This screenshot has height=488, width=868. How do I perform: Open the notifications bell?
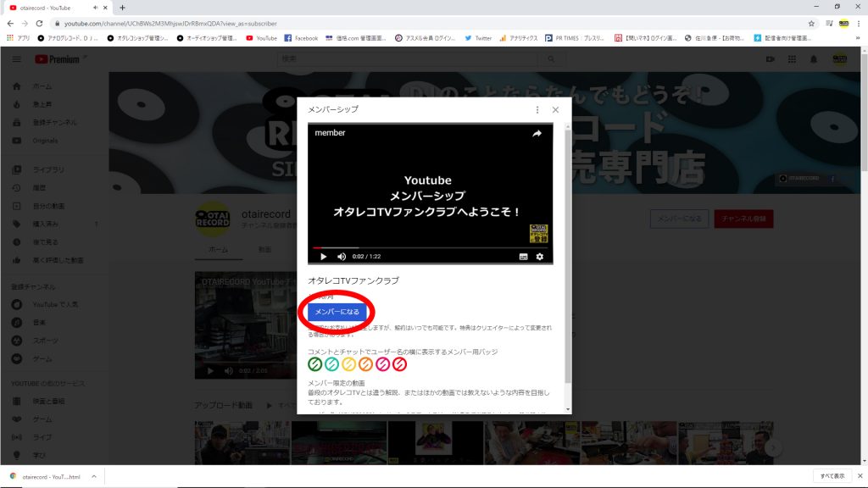click(x=814, y=59)
